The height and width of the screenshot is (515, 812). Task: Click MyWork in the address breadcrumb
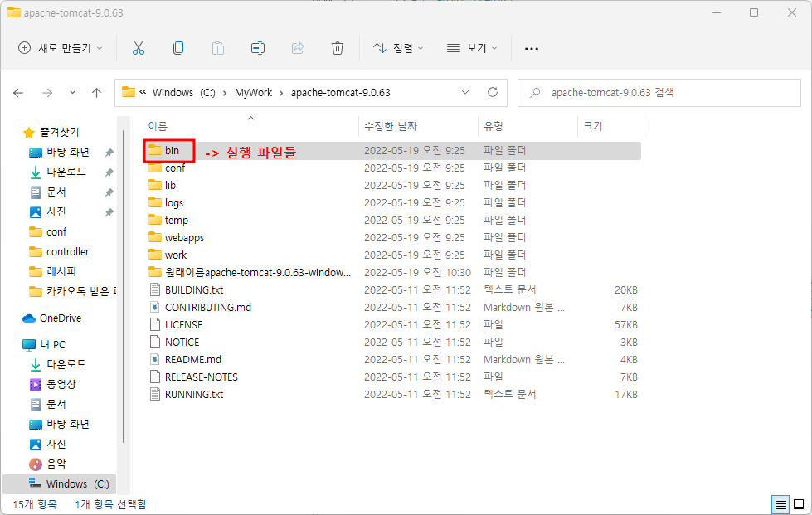click(x=253, y=93)
